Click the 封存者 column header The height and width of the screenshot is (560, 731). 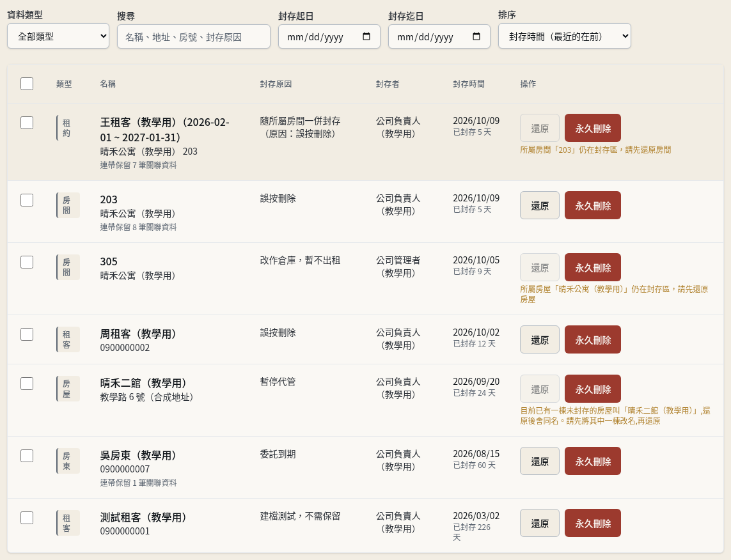click(388, 84)
